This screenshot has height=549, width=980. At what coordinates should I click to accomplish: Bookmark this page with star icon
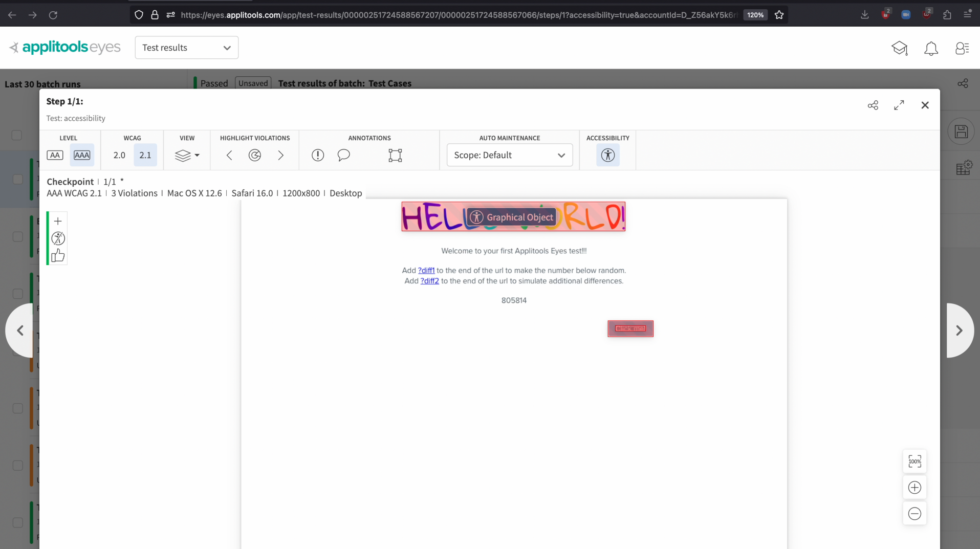point(779,15)
